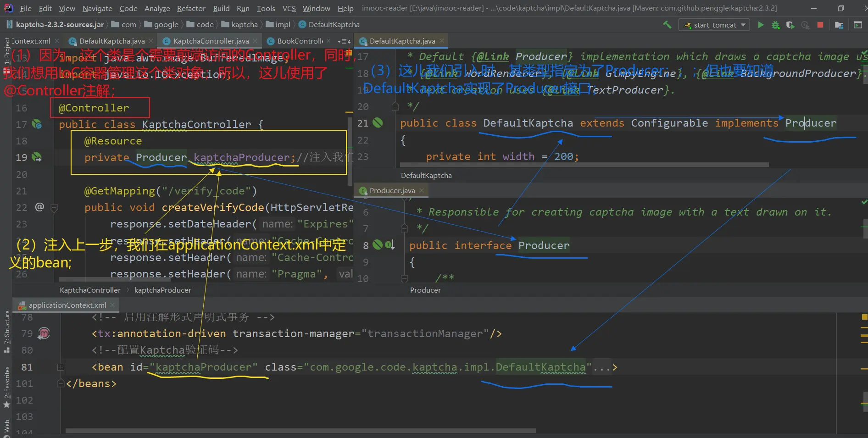
Task: Run start_tomcat with coverage
Action: click(x=790, y=25)
